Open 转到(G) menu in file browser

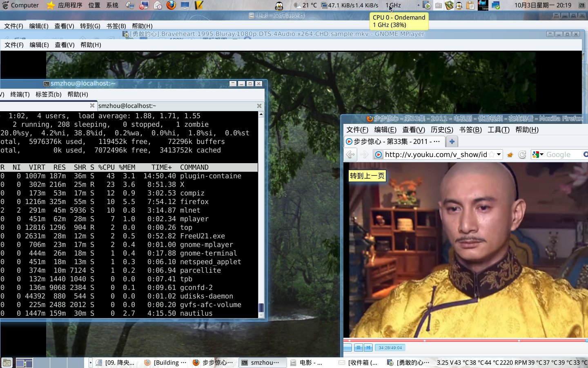(90, 26)
